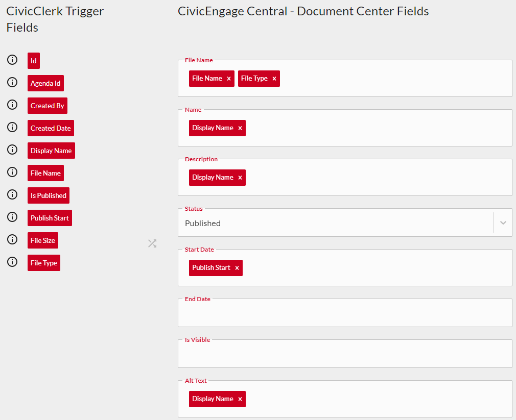Click the shuffle auto-map icon
This screenshot has height=420, width=516.
[x=152, y=243]
